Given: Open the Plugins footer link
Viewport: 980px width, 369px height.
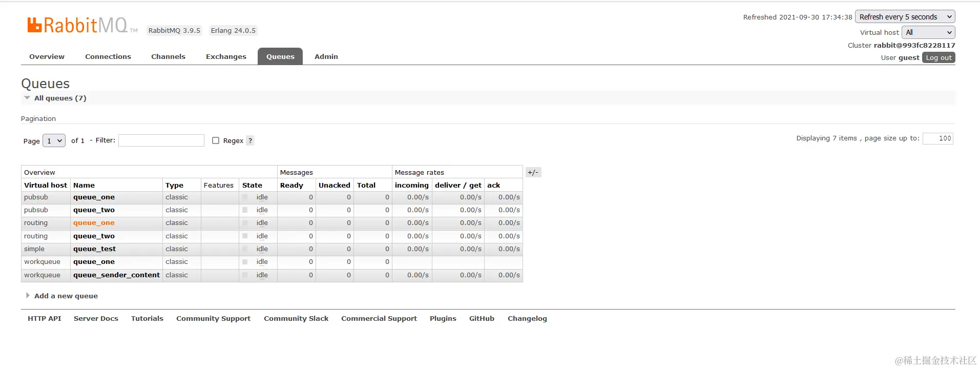Looking at the screenshot, I should tap(443, 318).
